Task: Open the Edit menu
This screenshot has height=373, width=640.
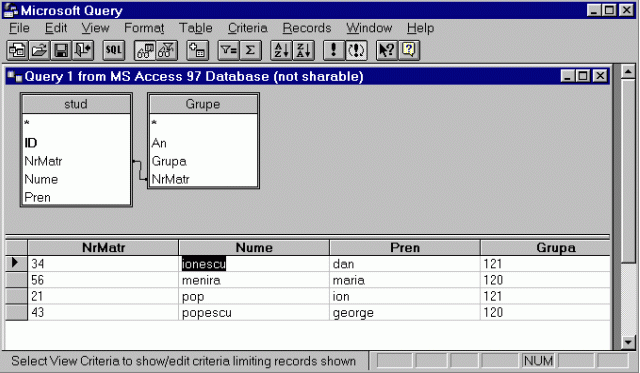Action: (x=56, y=28)
